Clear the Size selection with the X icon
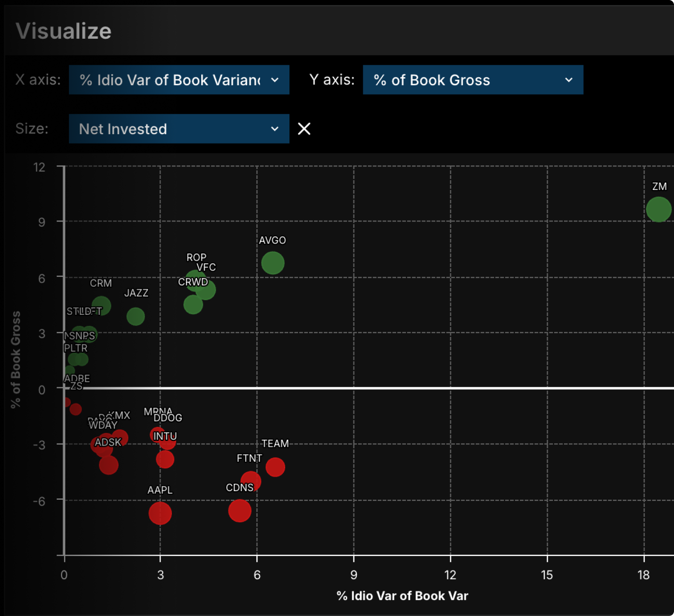 click(x=304, y=129)
